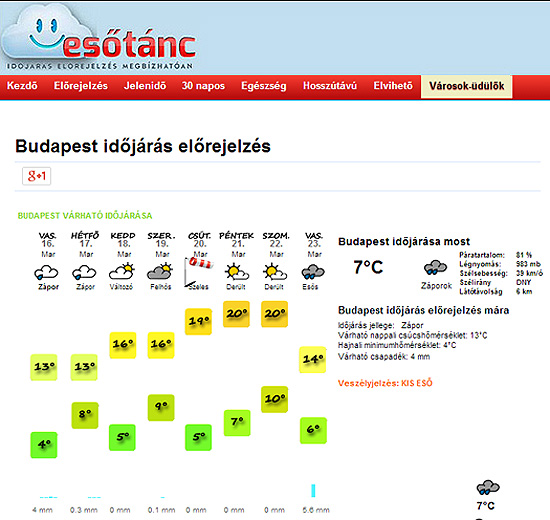
Task: Click the Elvihető menu link
Action: pyautogui.click(x=393, y=86)
